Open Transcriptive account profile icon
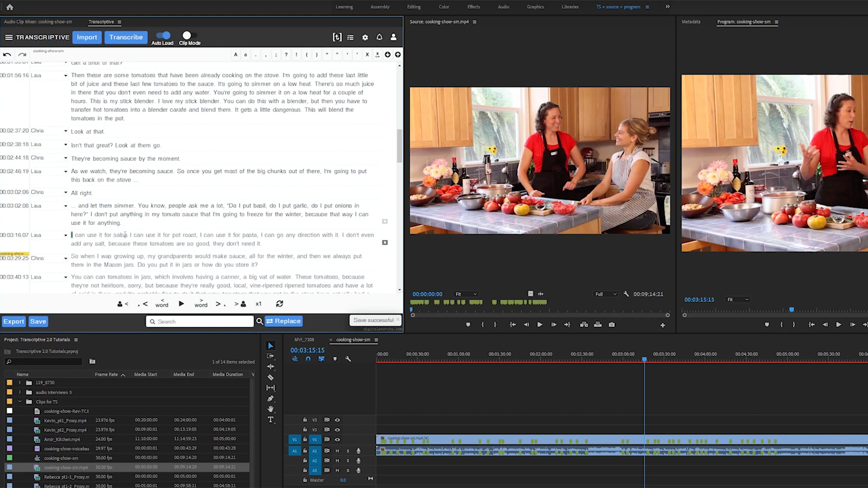Screen dimensions: 868x488 pos(393,38)
